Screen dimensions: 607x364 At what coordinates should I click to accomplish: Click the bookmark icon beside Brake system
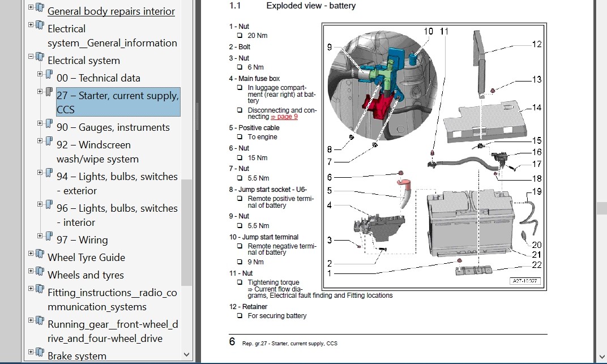(x=40, y=353)
